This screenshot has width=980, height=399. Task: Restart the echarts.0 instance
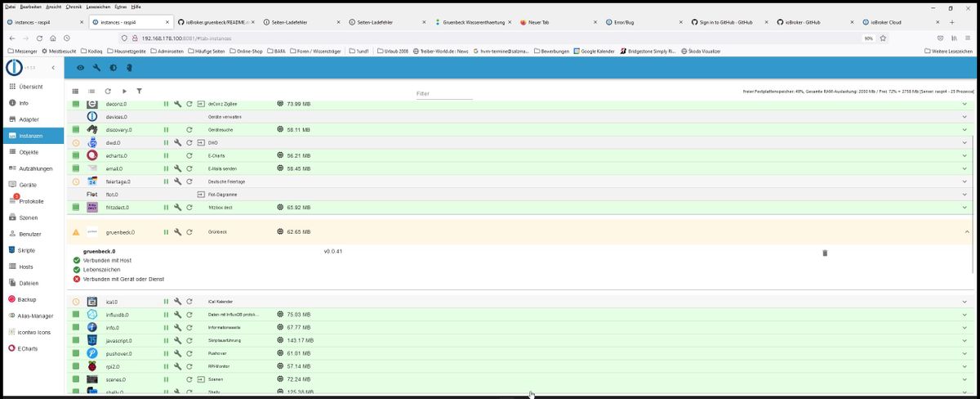click(189, 155)
